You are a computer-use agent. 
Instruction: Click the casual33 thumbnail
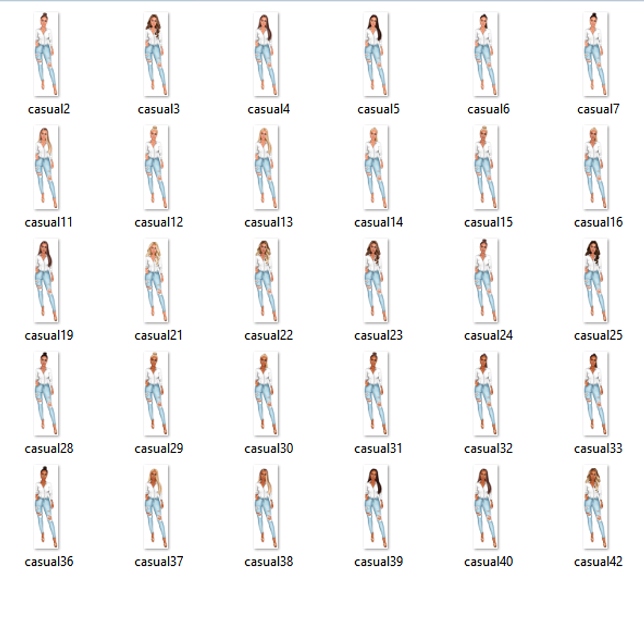597,393
